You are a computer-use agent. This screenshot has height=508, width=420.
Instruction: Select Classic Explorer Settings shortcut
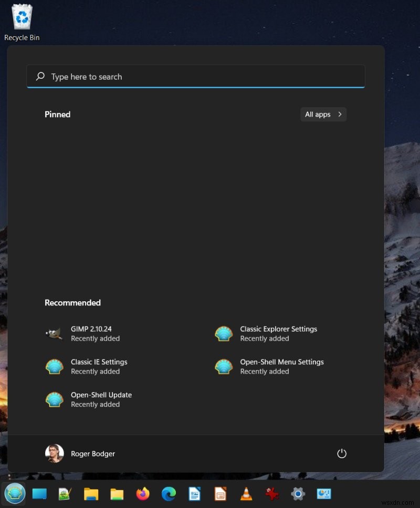pyautogui.click(x=278, y=333)
